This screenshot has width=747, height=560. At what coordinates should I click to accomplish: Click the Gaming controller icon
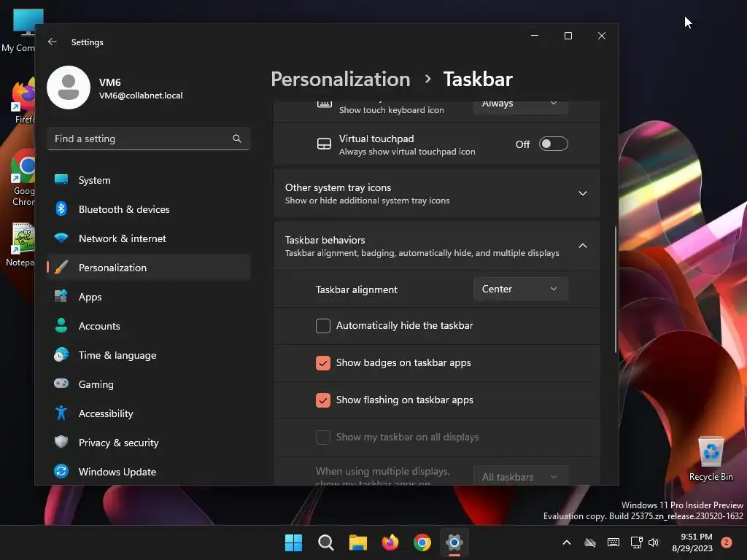click(x=61, y=384)
